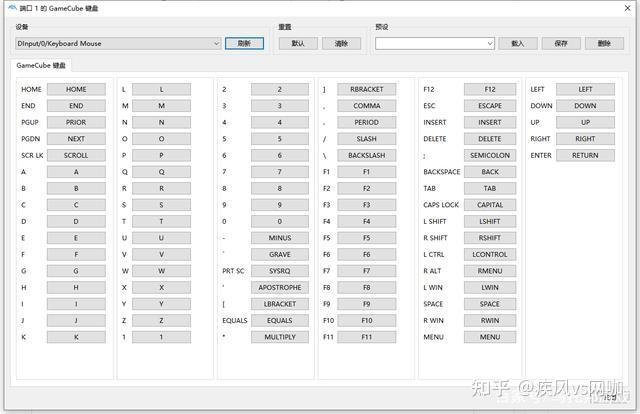
Task: Click the 删除 delete preset button
Action: click(604, 43)
